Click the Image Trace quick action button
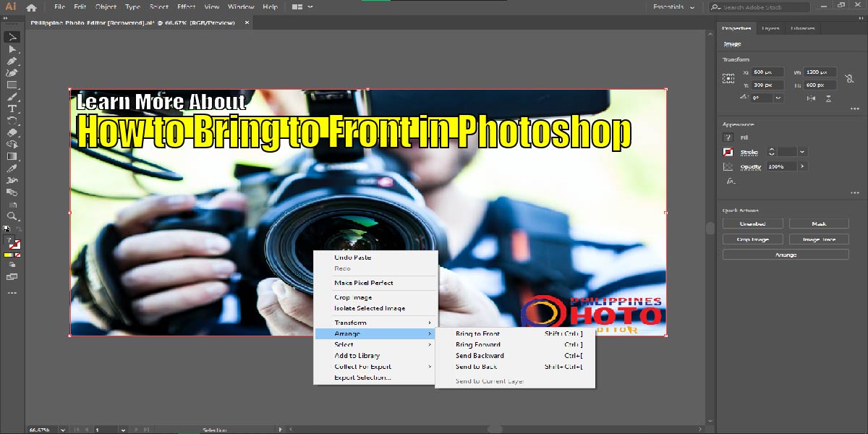This screenshot has height=434, width=868. pyautogui.click(x=818, y=239)
